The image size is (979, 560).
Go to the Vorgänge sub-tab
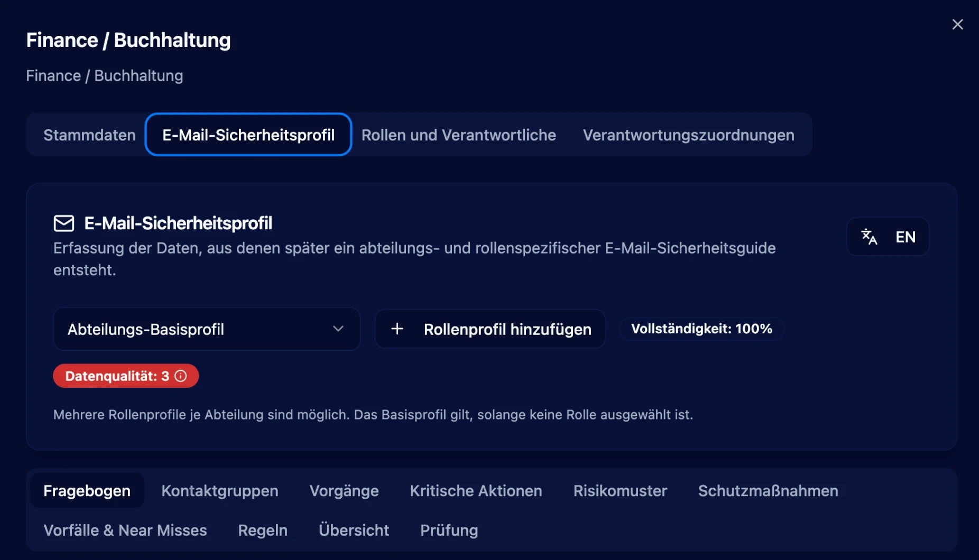(x=344, y=490)
